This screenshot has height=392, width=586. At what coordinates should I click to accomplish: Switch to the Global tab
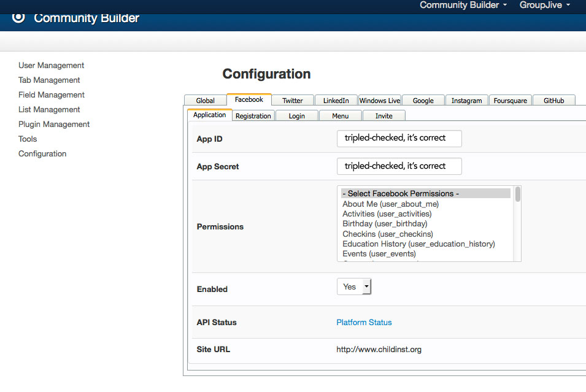tap(205, 100)
